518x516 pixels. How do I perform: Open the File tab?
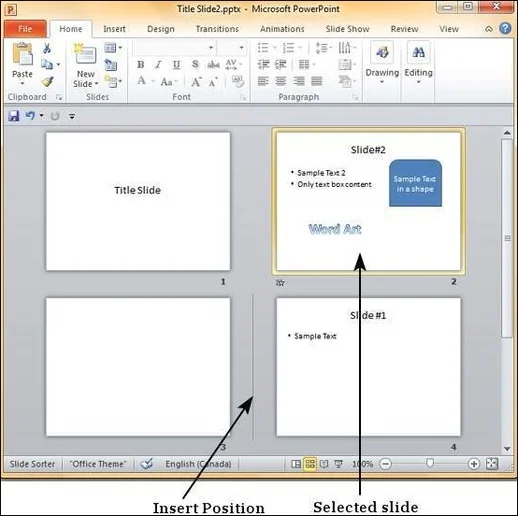25,29
